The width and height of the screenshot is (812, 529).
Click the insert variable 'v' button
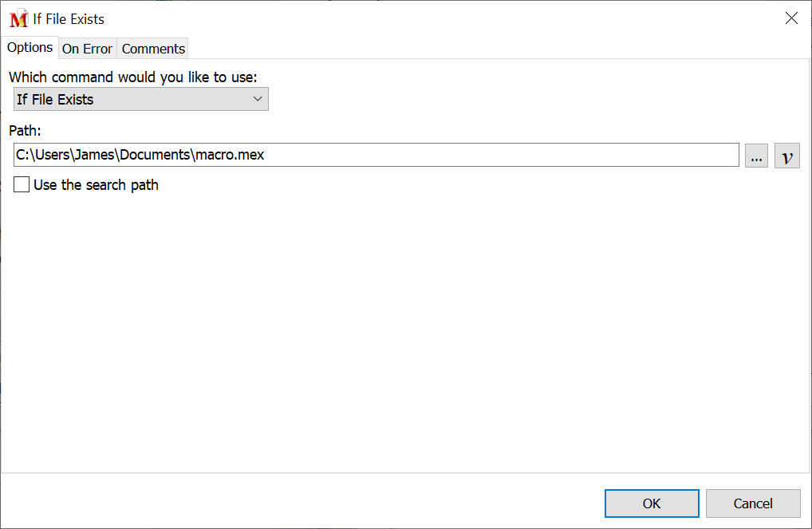[x=787, y=156]
